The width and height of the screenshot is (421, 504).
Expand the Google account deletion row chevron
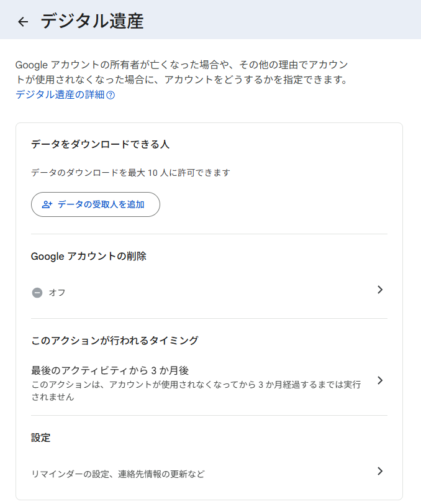tap(380, 290)
